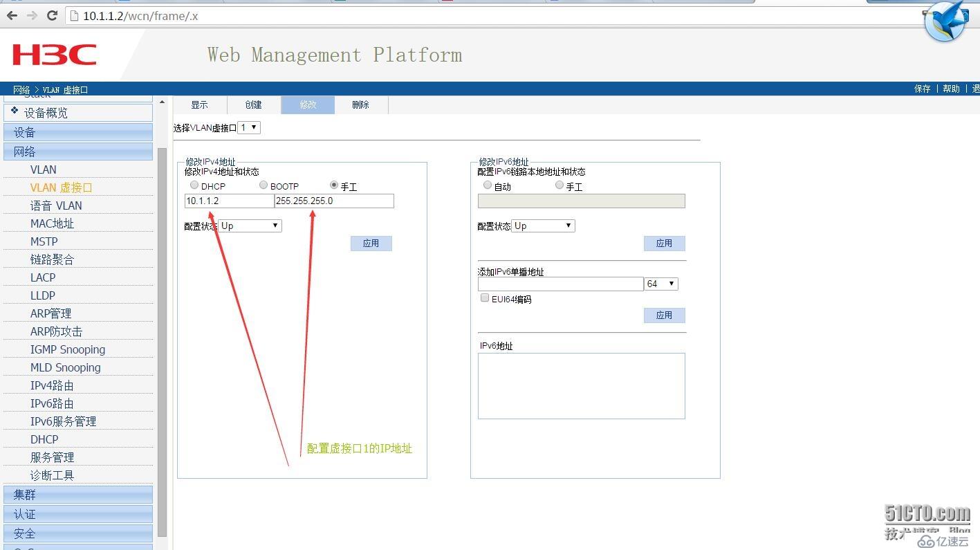Viewport: 980px width, 550px height.
Task: Open the 设备概览 sidebar item
Action: coord(78,113)
